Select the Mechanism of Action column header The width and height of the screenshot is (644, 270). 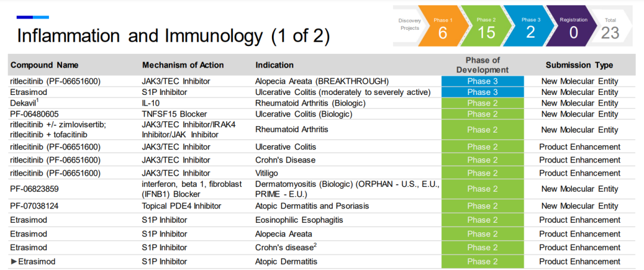182,65
